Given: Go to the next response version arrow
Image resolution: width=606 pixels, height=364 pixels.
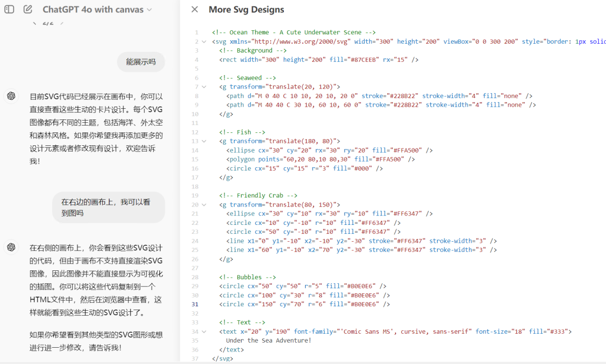Looking at the screenshot, I should coord(62,23).
